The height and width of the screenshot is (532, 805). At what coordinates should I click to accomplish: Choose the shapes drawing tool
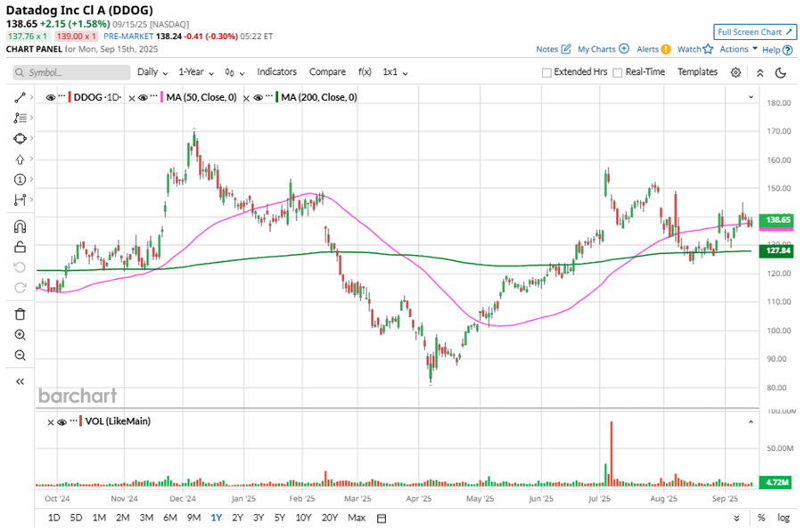tap(20, 138)
